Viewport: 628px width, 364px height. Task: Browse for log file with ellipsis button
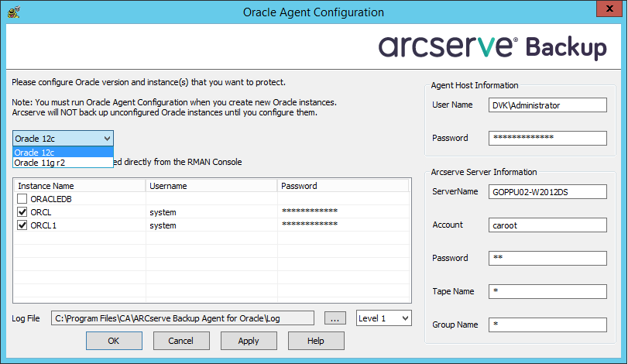[335, 318]
